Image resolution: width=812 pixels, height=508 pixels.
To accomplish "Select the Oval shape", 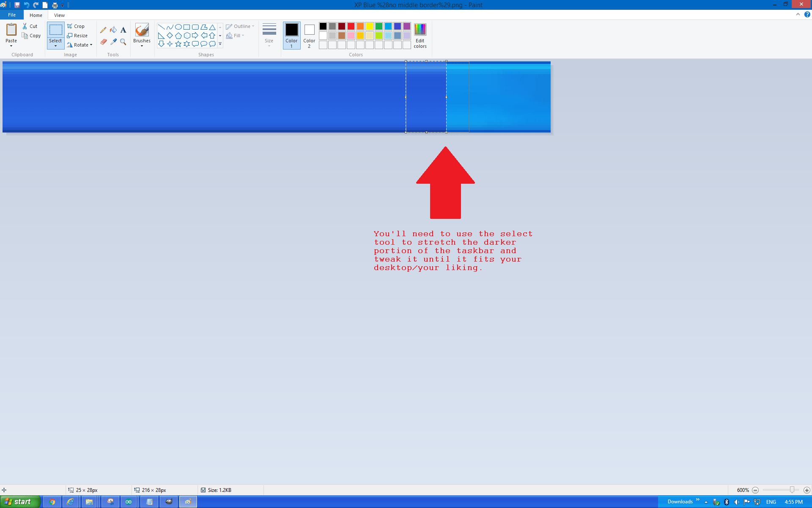I will (x=178, y=26).
